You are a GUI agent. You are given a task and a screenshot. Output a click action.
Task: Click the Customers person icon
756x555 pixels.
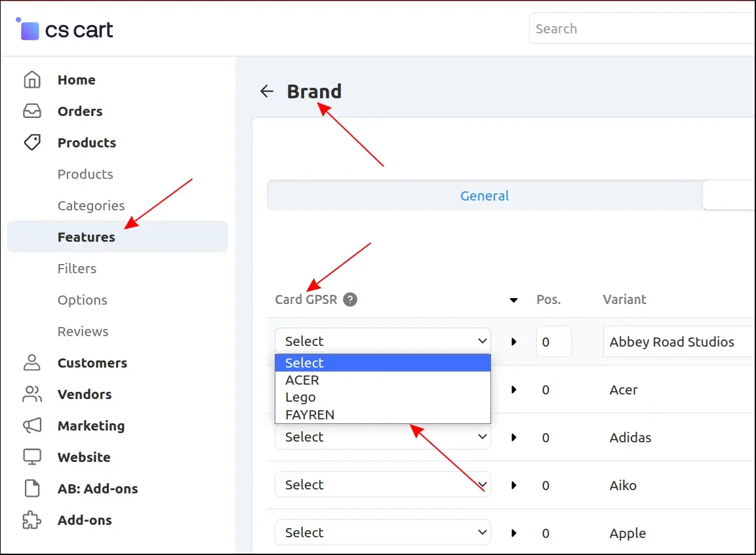[31, 362]
